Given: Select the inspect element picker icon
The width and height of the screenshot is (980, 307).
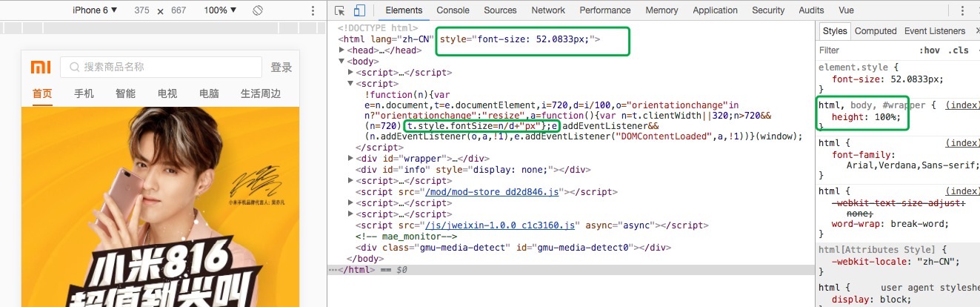Looking at the screenshot, I should (340, 10).
